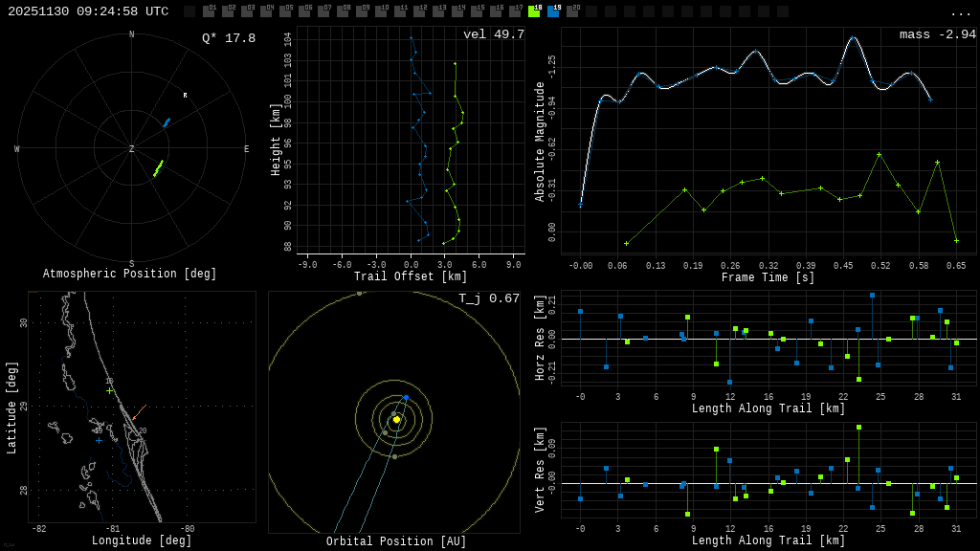Click the station 05 square
Viewport: 980px width, 551px height.
(285, 11)
